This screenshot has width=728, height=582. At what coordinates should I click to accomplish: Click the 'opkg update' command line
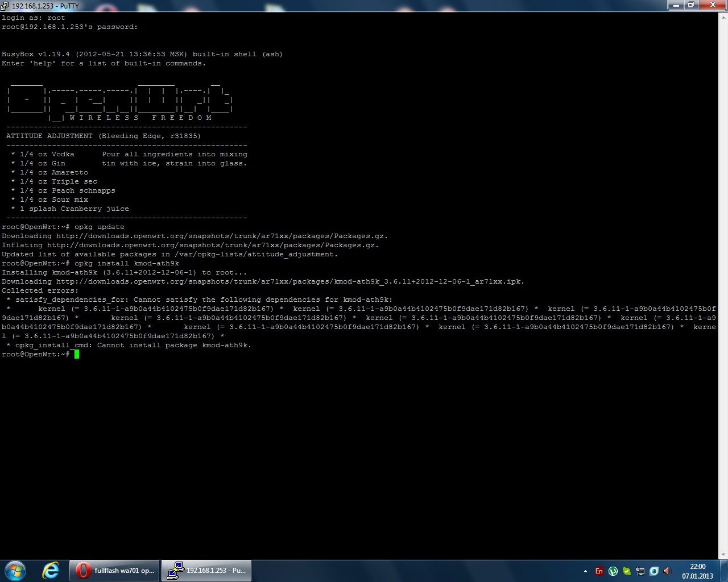63,227
